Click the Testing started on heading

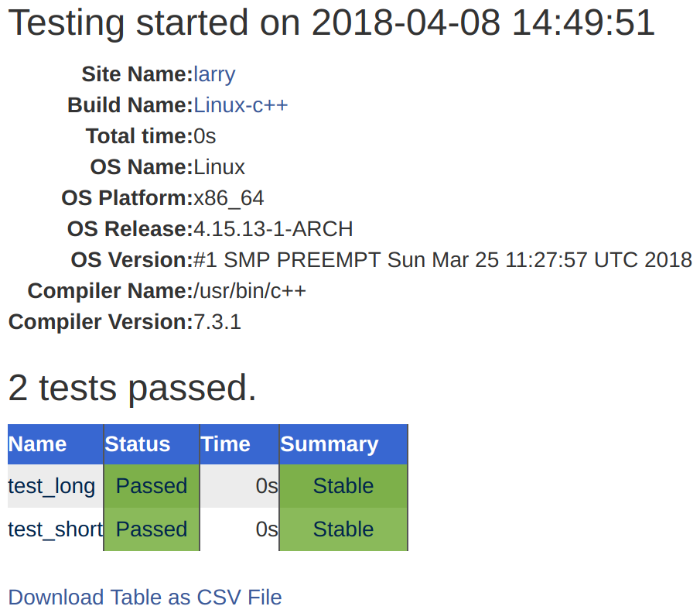coord(331,23)
